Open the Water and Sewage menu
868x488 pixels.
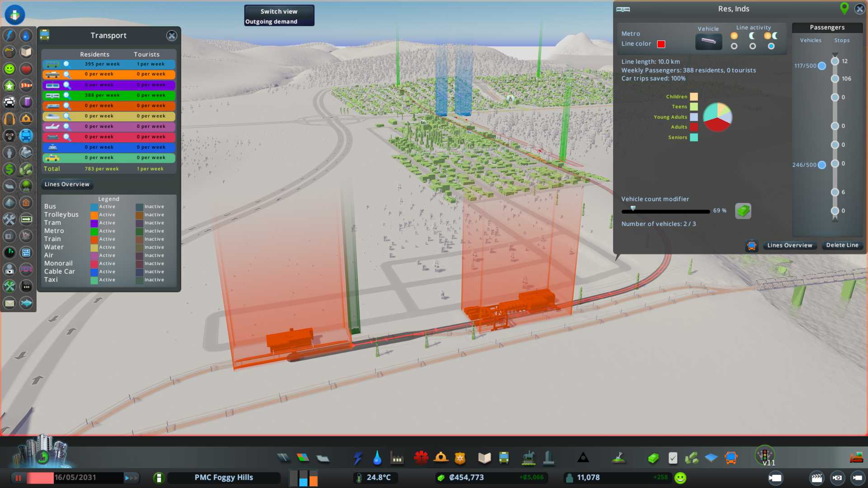[x=377, y=458]
